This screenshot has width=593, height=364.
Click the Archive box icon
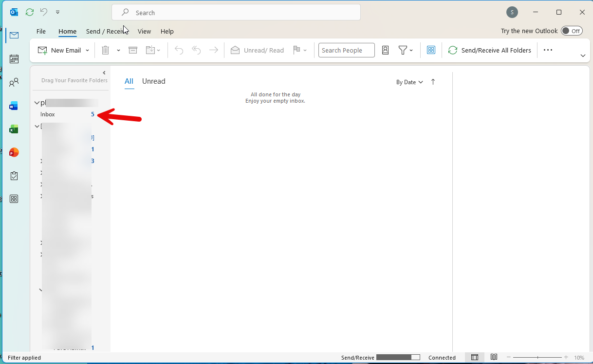pos(133,50)
